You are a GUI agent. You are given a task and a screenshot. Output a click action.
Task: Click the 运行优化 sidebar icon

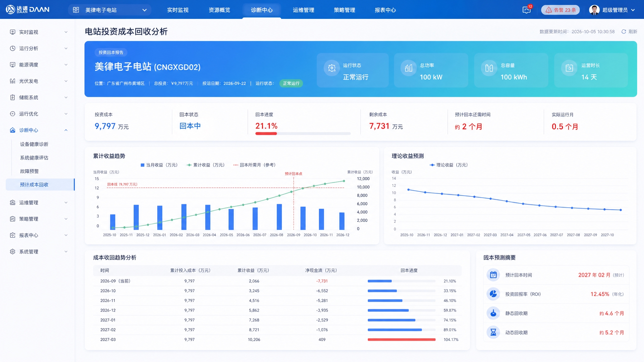pos(13,114)
